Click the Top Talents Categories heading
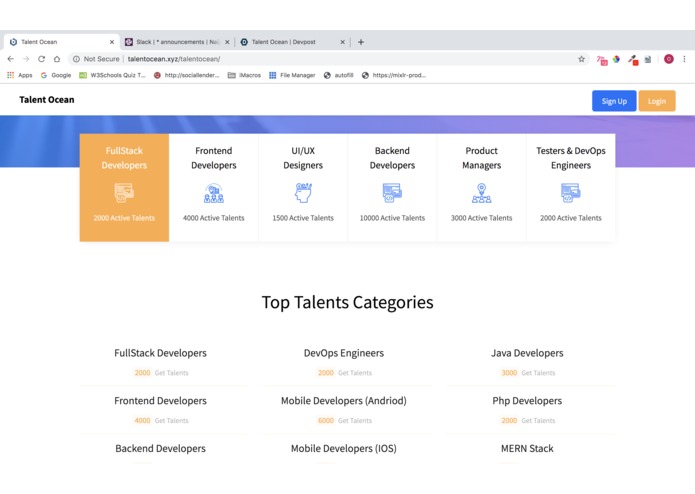Viewport: 695px width, 494px height. coord(348,302)
